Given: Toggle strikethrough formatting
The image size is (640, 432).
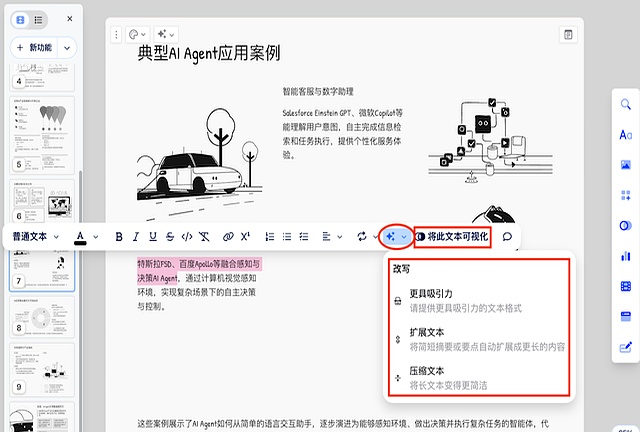Looking at the screenshot, I should [170, 237].
